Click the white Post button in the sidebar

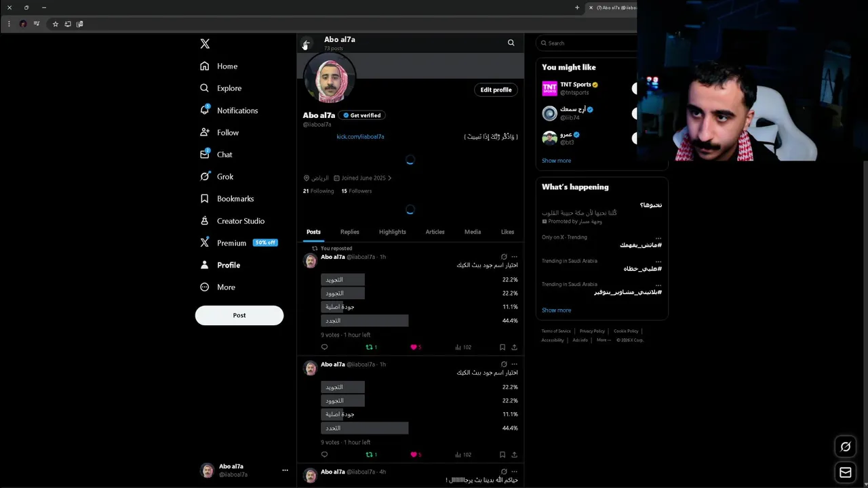coord(239,315)
